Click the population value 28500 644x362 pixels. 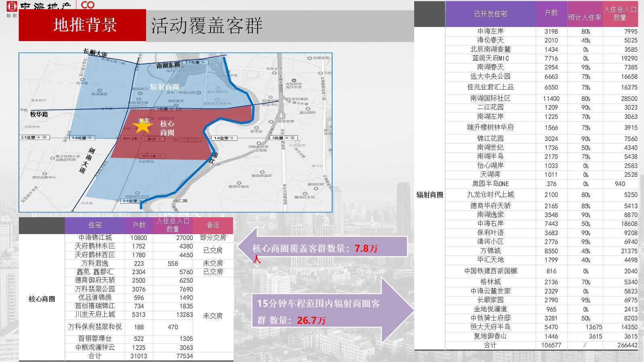(629, 99)
